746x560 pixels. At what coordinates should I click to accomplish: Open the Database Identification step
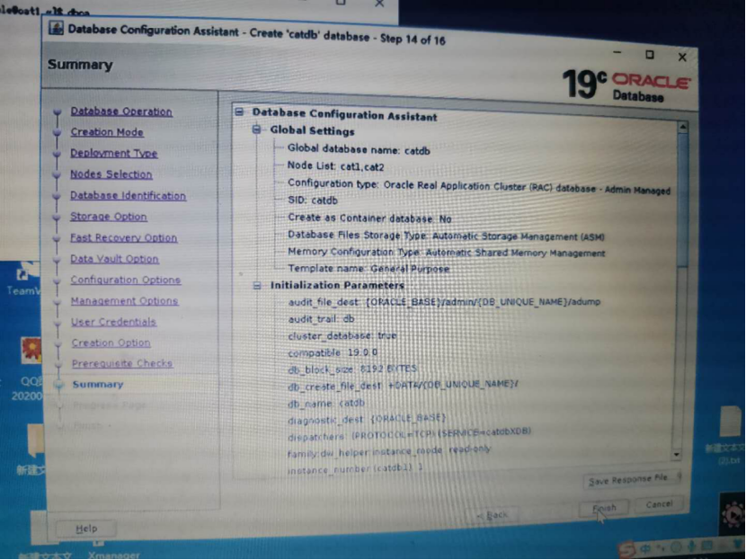[x=129, y=196]
